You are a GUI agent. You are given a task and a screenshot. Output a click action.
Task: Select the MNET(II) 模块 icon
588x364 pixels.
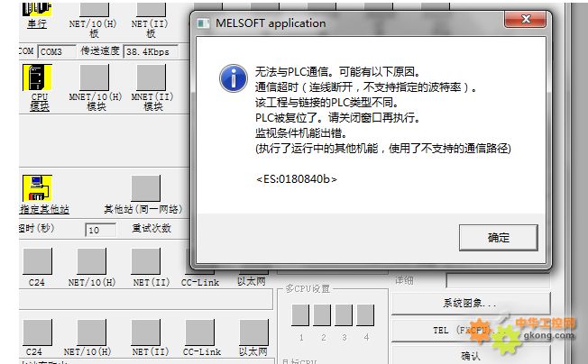(151, 77)
